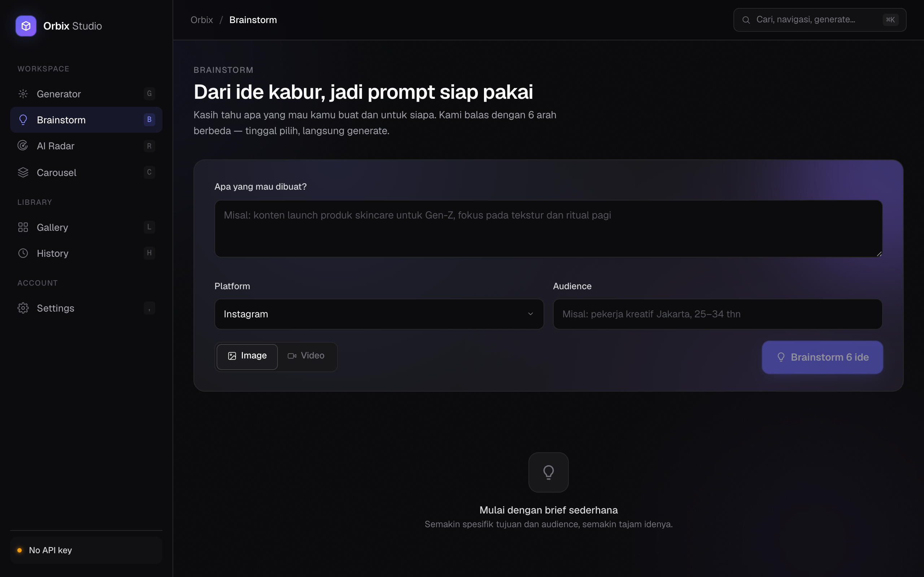This screenshot has height=577, width=924.
Task: Click the Brainstorm 6 ide button
Action: pyautogui.click(x=822, y=357)
